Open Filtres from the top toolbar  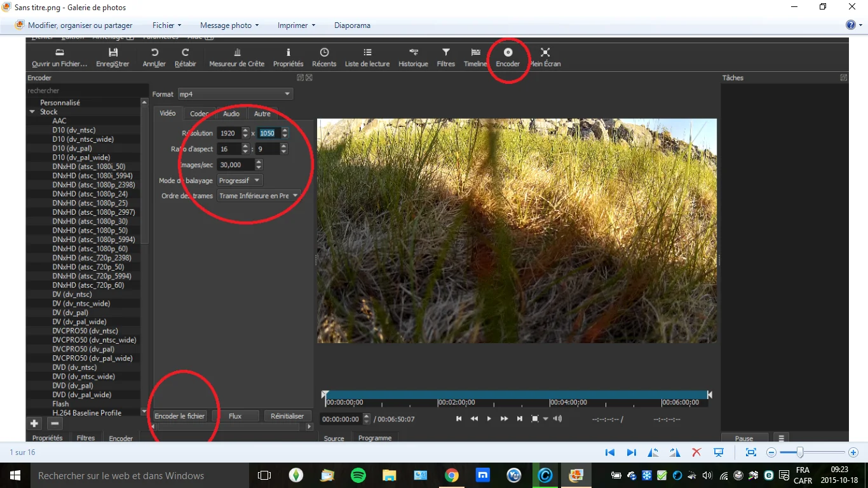[x=446, y=58]
